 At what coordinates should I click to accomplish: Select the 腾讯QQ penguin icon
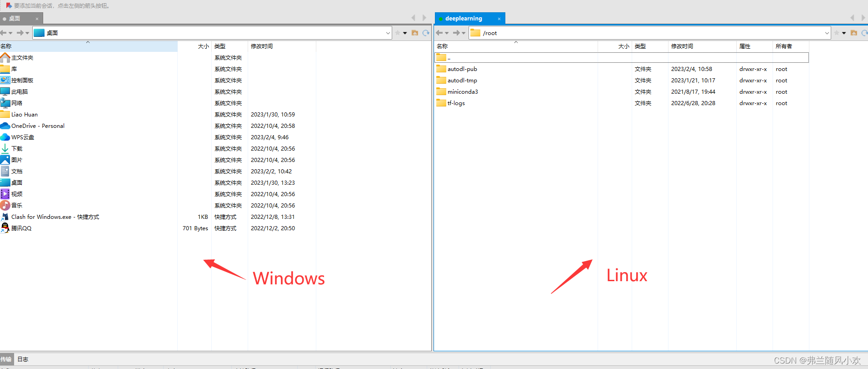(x=5, y=228)
